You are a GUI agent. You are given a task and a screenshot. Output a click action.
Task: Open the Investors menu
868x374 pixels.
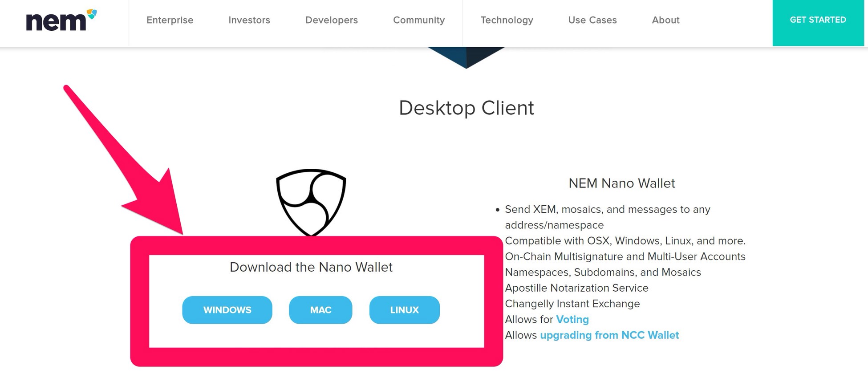point(249,20)
